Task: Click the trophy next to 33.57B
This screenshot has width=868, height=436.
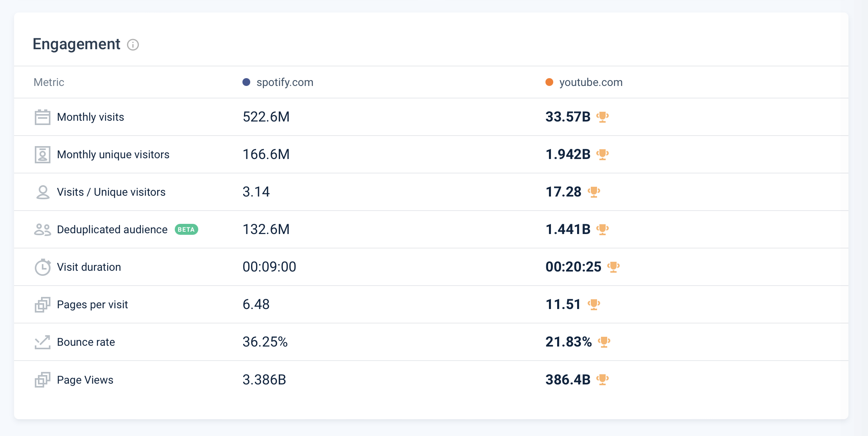Action: coord(602,117)
